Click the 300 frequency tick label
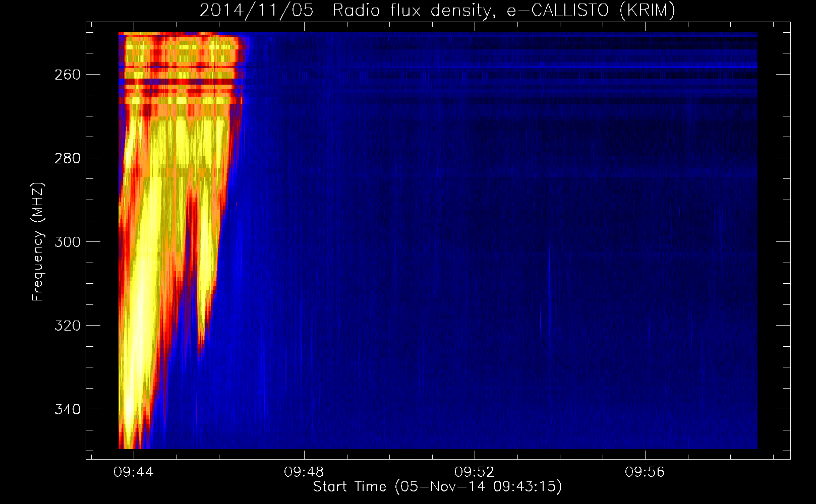This screenshot has width=816, height=504. [67, 242]
